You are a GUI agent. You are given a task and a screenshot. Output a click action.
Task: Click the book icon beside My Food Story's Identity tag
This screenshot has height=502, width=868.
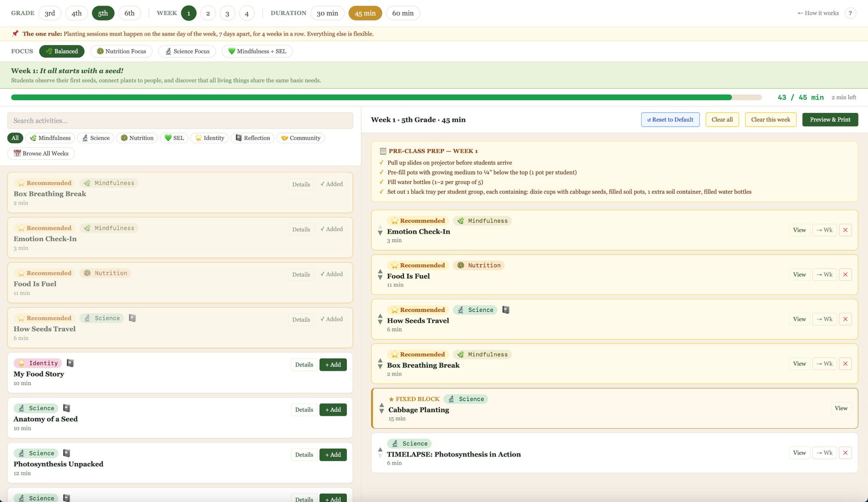point(70,363)
